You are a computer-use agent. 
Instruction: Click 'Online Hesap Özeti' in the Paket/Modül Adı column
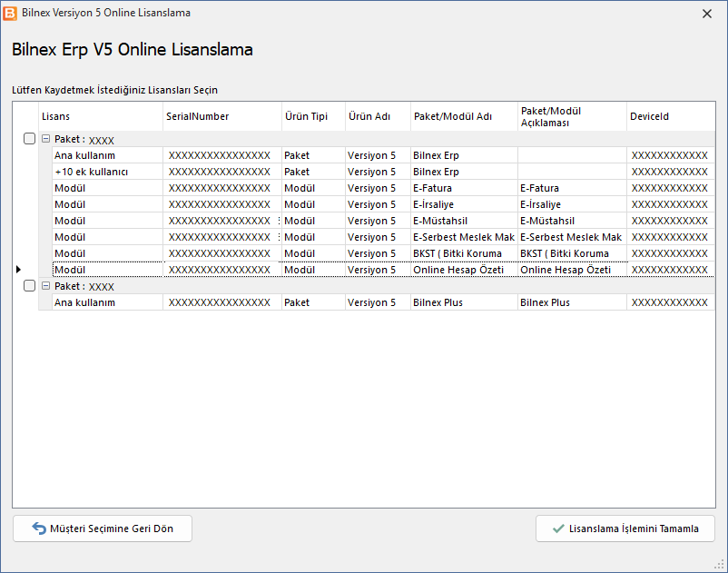464,270
